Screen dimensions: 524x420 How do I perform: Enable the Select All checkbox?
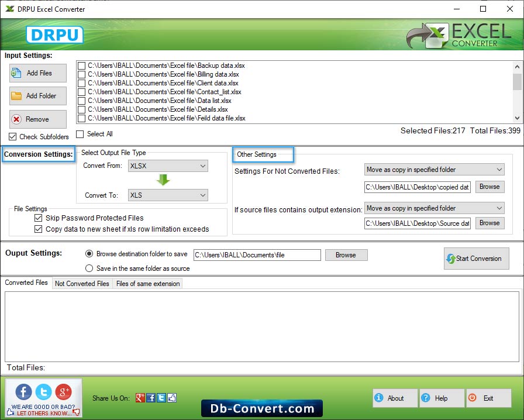[80, 134]
